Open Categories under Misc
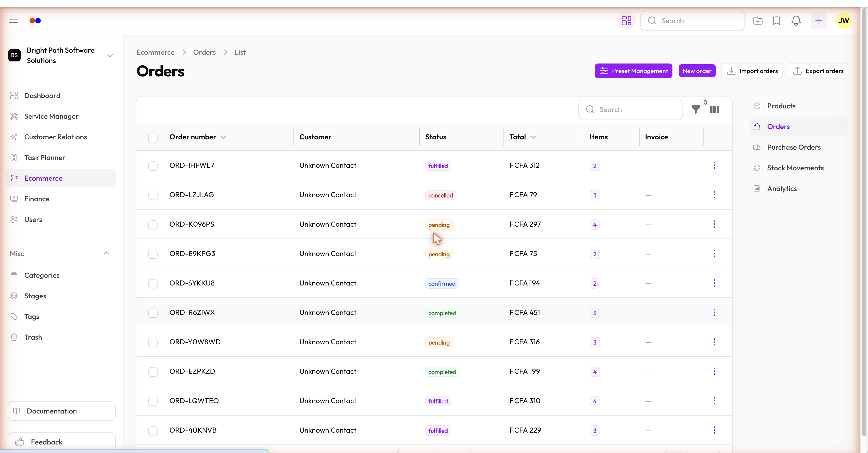 point(61,275)
